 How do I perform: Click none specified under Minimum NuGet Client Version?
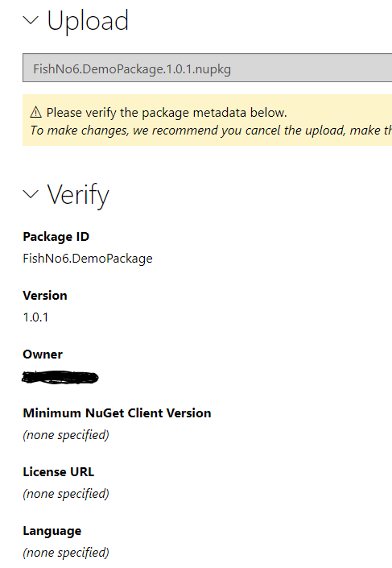point(66,435)
